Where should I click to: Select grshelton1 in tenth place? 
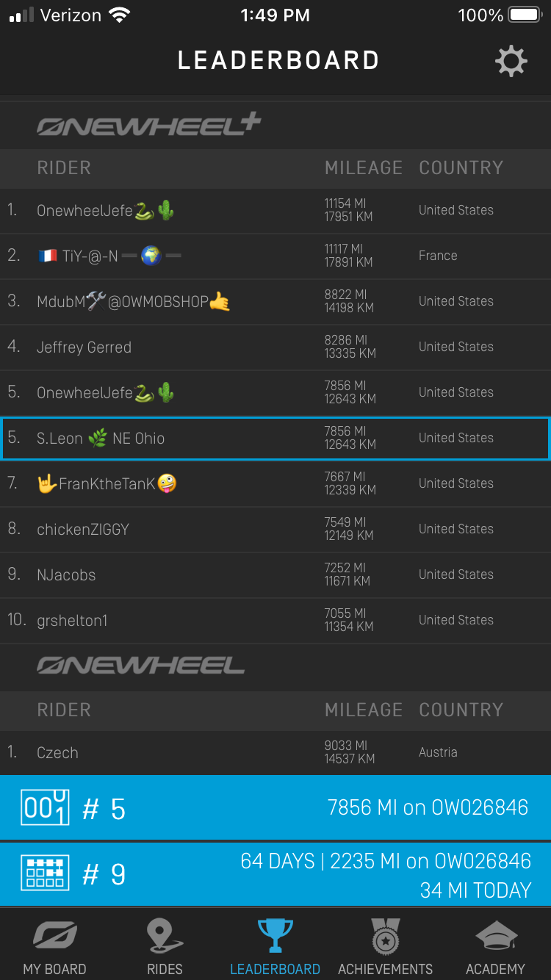pos(72,620)
